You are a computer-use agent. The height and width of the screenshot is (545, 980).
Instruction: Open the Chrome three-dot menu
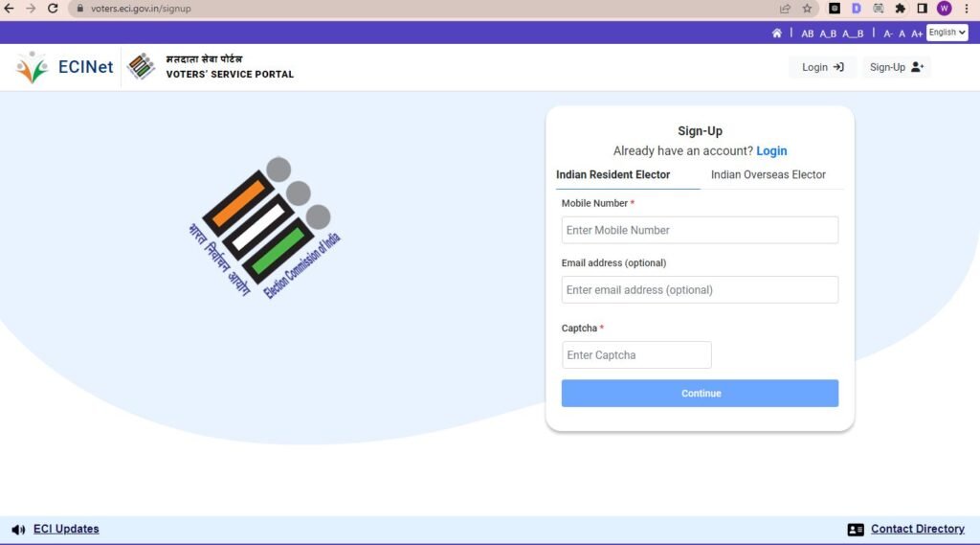[967, 9]
